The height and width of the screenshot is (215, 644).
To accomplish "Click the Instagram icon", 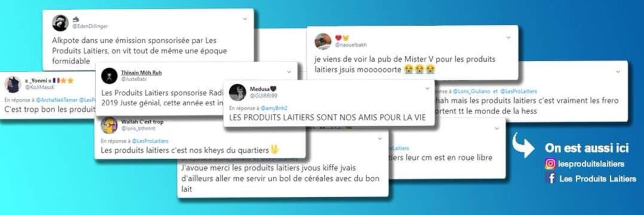I will point(550,164).
